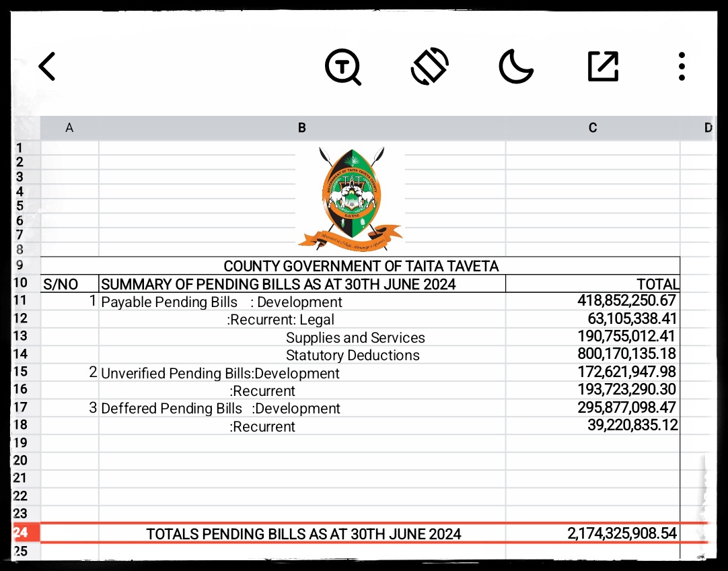Screen dimensions: 728x571
Task: Tap the back arrow icon
Action: point(47,67)
